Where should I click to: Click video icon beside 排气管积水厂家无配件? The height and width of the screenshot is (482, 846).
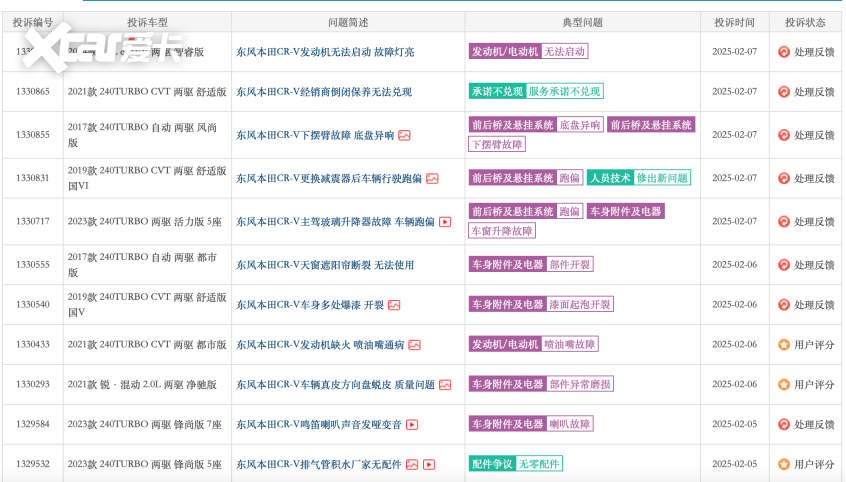(429, 465)
